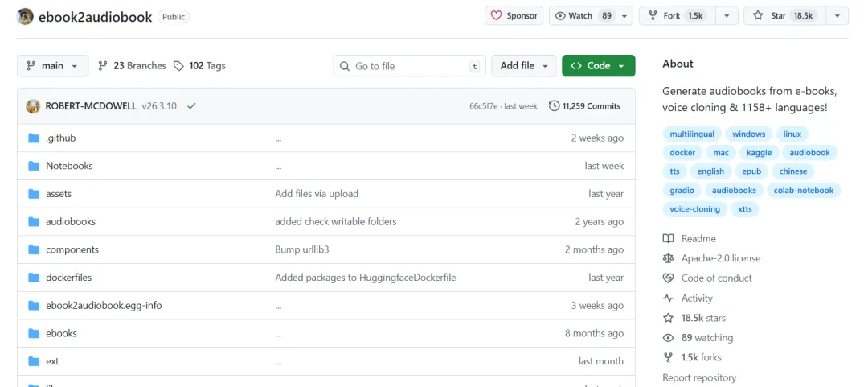Open the main branch selector
This screenshot has height=387, width=868.
pos(52,65)
